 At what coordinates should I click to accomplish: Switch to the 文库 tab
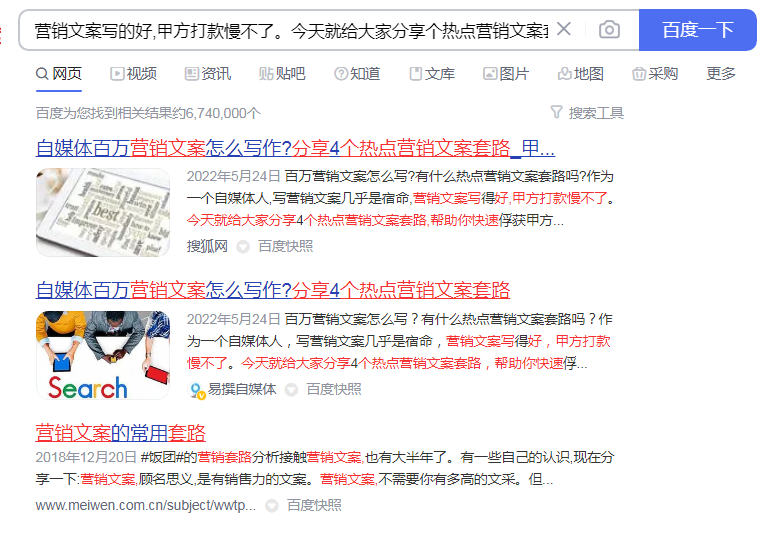pyautogui.click(x=432, y=74)
